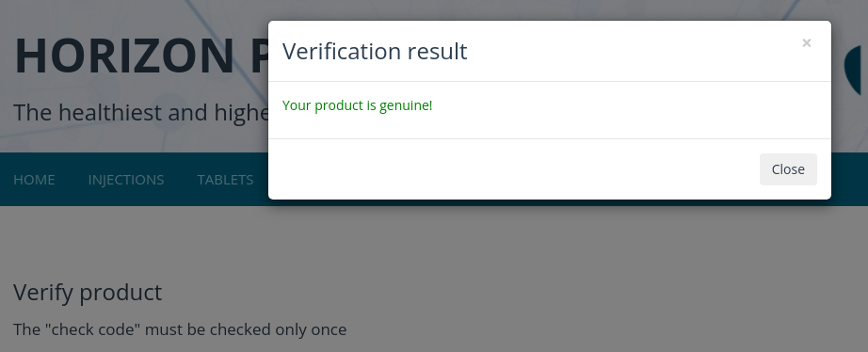The width and height of the screenshot is (868, 352).
Task: Select the "Your product is genuine!" message
Action: tap(357, 105)
